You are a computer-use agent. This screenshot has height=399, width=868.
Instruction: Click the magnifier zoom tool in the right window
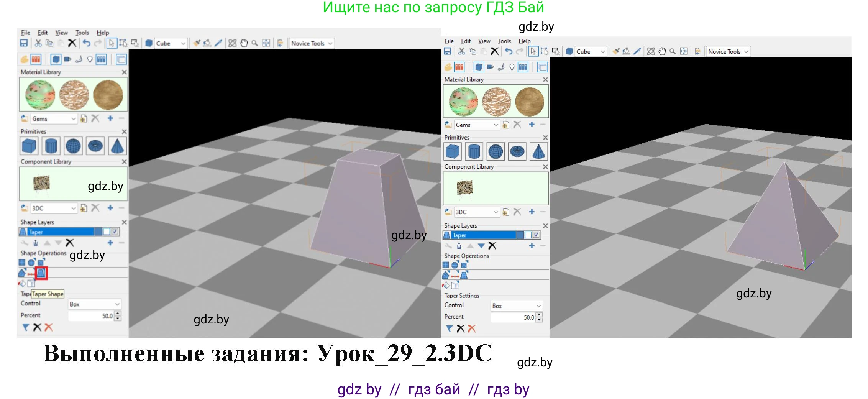click(x=673, y=51)
